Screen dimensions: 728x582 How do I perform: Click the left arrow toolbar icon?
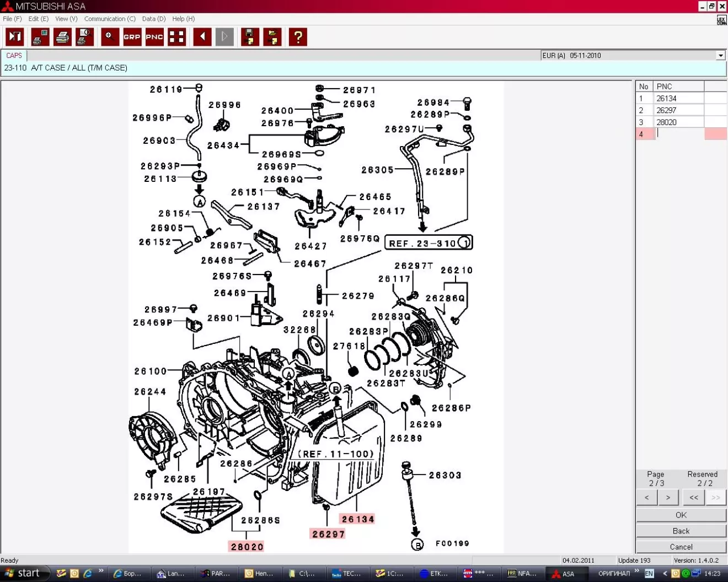[x=202, y=37]
